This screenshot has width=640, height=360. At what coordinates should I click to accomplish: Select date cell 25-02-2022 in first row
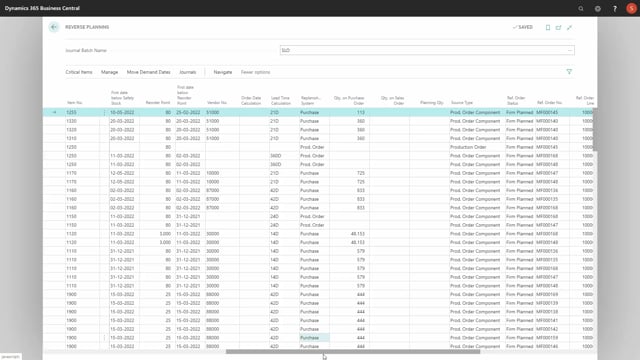pos(190,112)
